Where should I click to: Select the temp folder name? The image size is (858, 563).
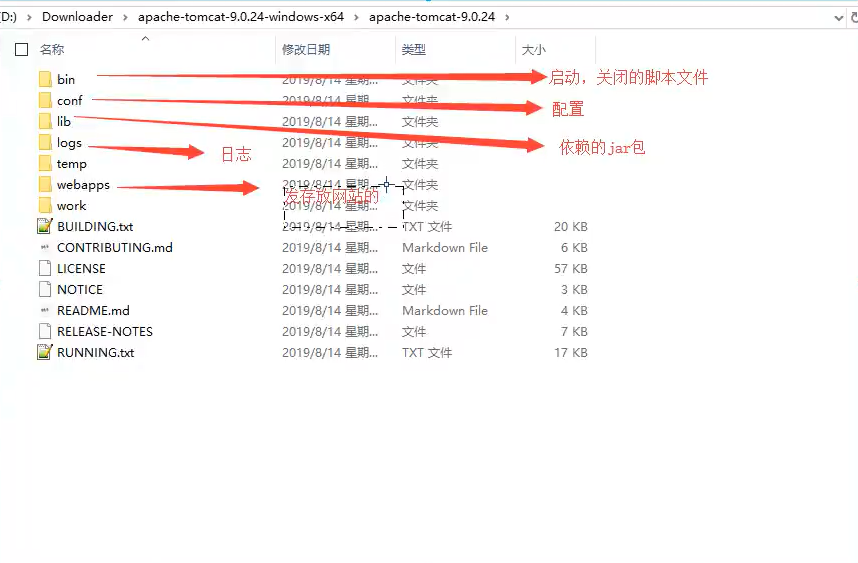click(x=72, y=164)
